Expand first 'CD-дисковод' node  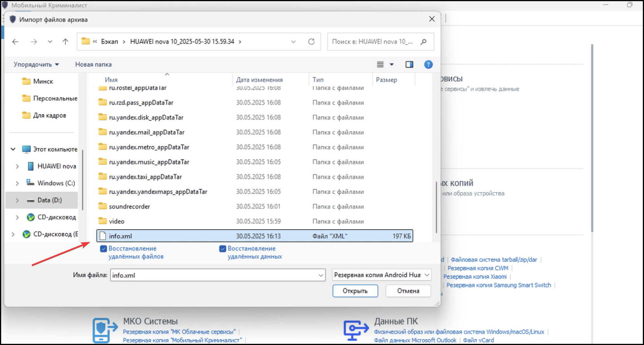click(17, 217)
